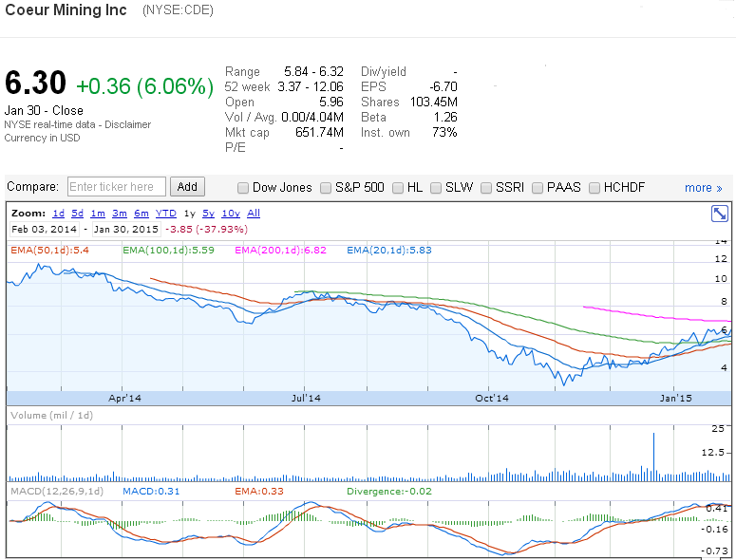Switch chart zoom to 1m
The width and height of the screenshot is (736, 560).
pos(98,214)
